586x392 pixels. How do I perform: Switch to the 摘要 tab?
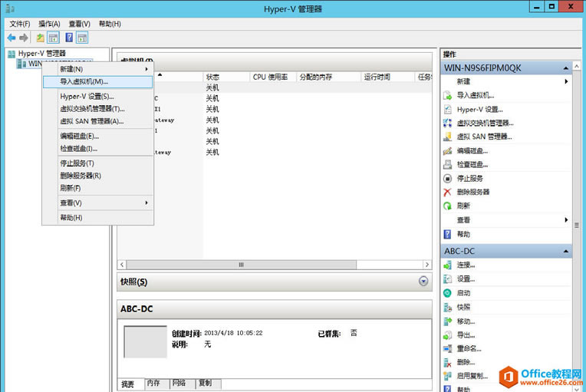131,384
